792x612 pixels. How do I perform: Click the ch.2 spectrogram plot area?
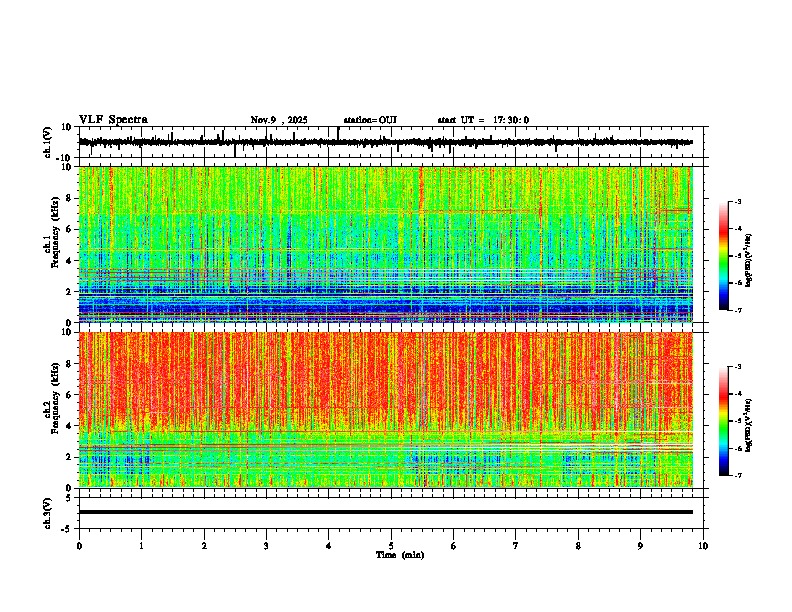tap(385, 410)
